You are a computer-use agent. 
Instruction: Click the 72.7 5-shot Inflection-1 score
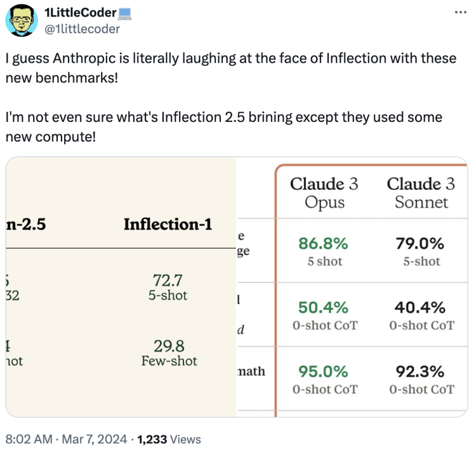coord(168,287)
